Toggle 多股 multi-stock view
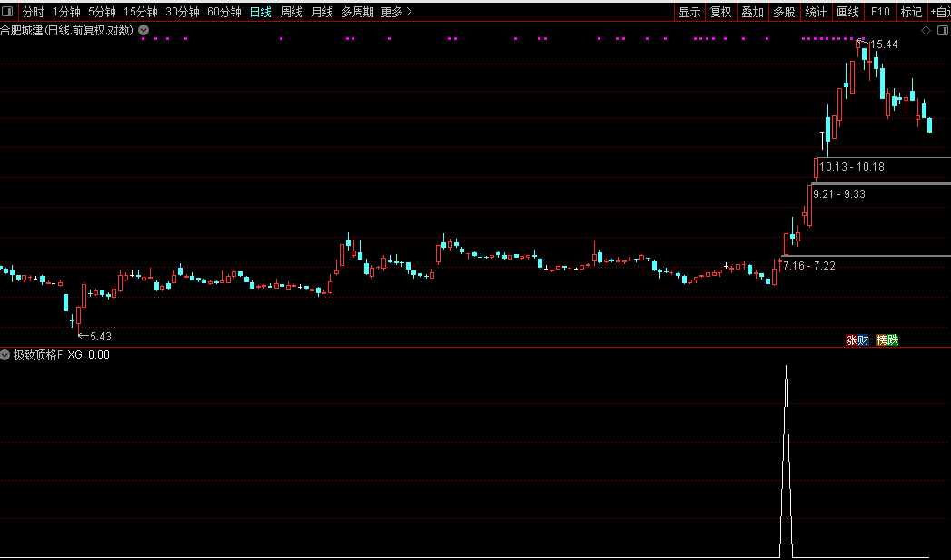Screen dimensions: 951x560 [784, 12]
